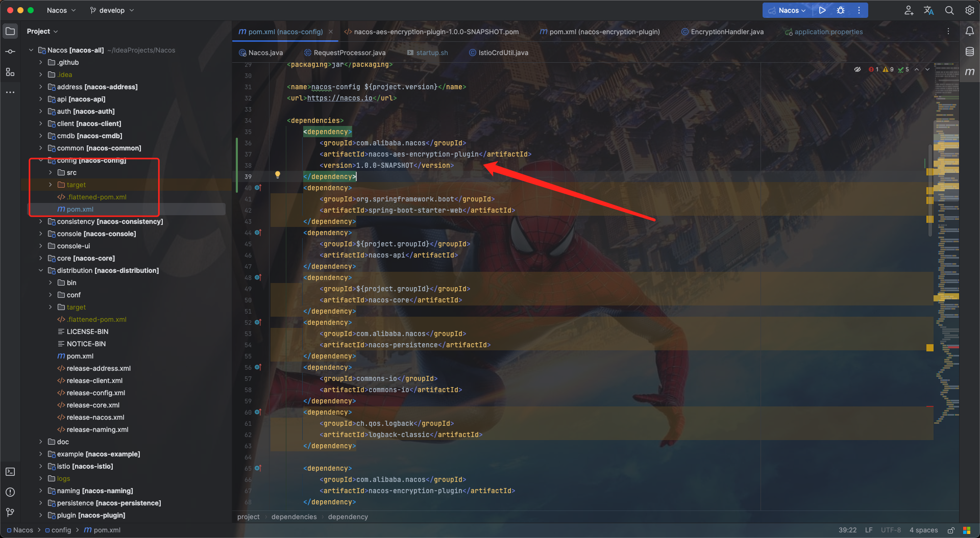Open the Problems tool window

[10, 492]
